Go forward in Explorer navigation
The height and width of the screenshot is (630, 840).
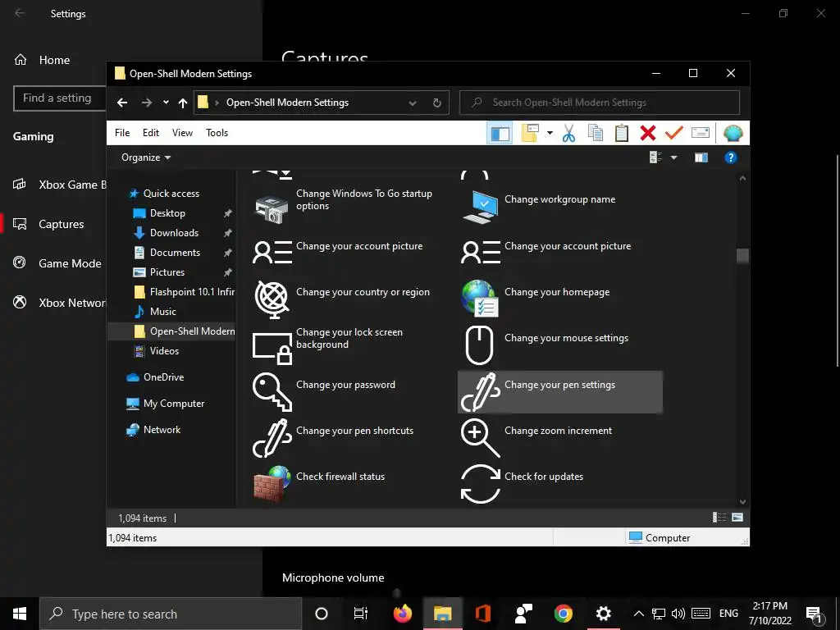(x=147, y=103)
